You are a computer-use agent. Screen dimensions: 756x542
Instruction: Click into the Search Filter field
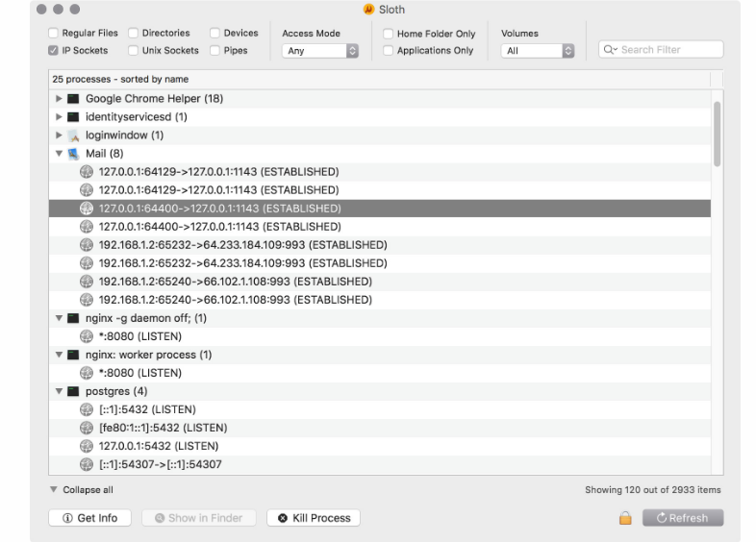pyautogui.click(x=669, y=50)
